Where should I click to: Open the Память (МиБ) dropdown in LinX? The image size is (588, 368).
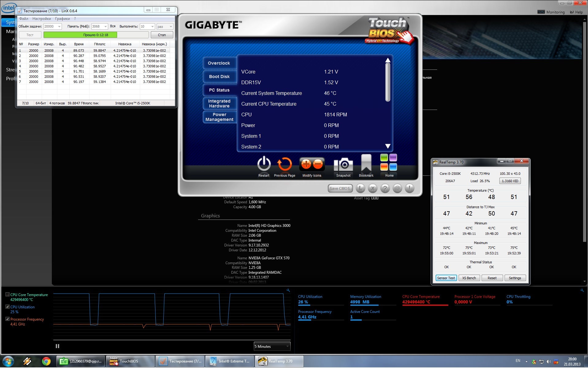100,27
